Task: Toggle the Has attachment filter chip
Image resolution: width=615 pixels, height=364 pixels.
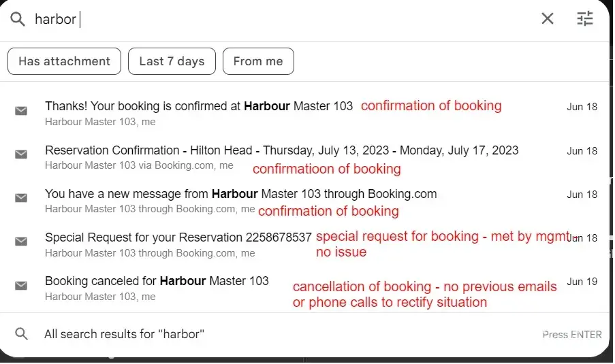Action: (64, 61)
